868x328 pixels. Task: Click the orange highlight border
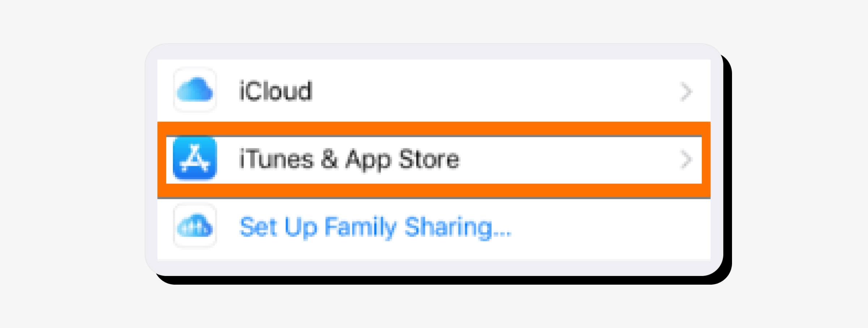434,129
